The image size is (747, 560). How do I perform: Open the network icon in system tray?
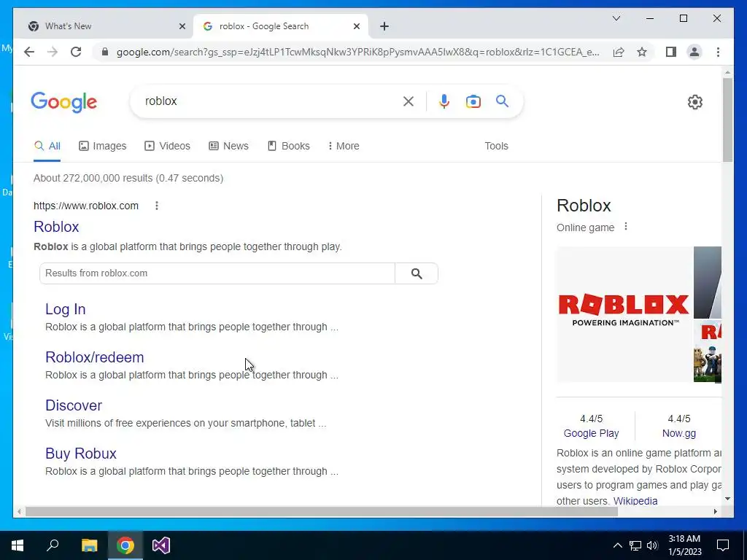pos(635,545)
